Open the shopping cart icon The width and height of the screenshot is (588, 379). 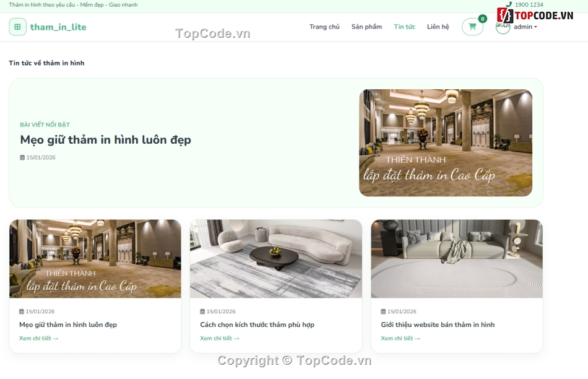[x=472, y=27]
